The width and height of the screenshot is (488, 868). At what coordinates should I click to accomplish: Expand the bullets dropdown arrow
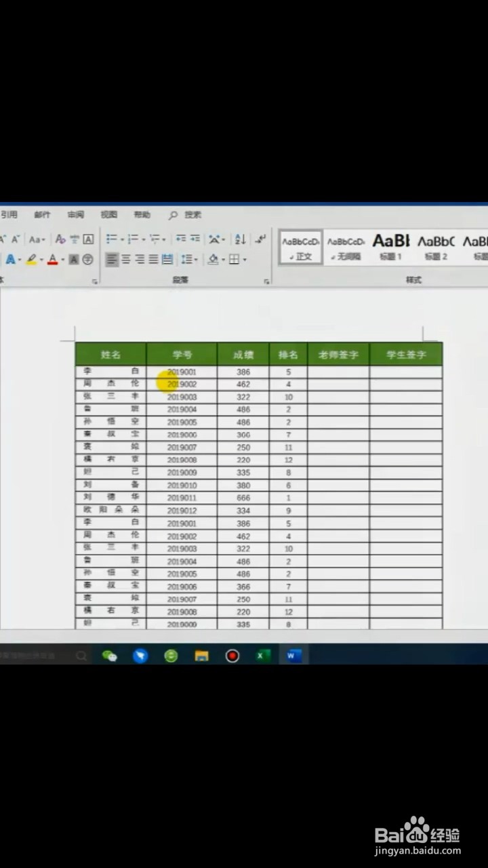[121, 239]
